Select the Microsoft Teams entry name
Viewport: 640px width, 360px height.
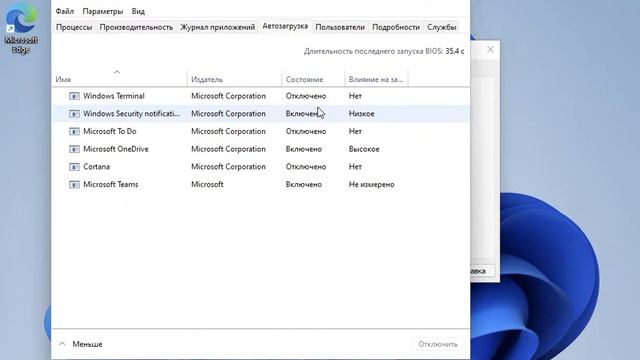click(x=111, y=184)
